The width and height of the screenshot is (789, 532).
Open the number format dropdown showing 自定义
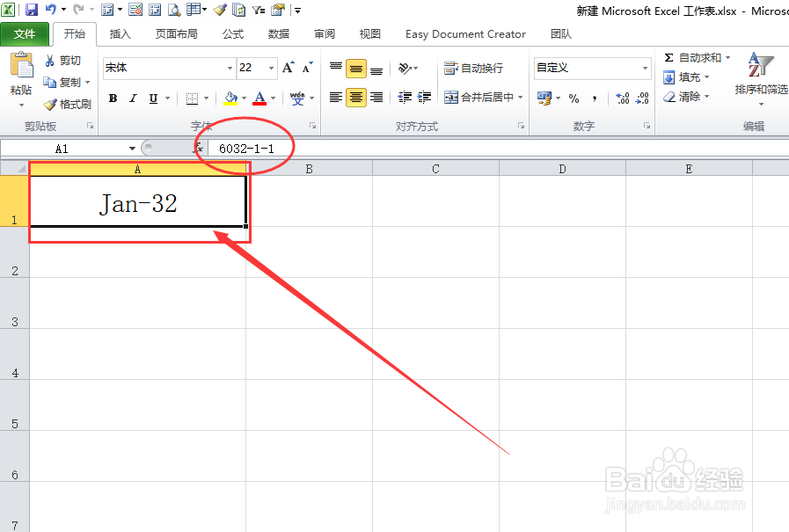(x=643, y=68)
